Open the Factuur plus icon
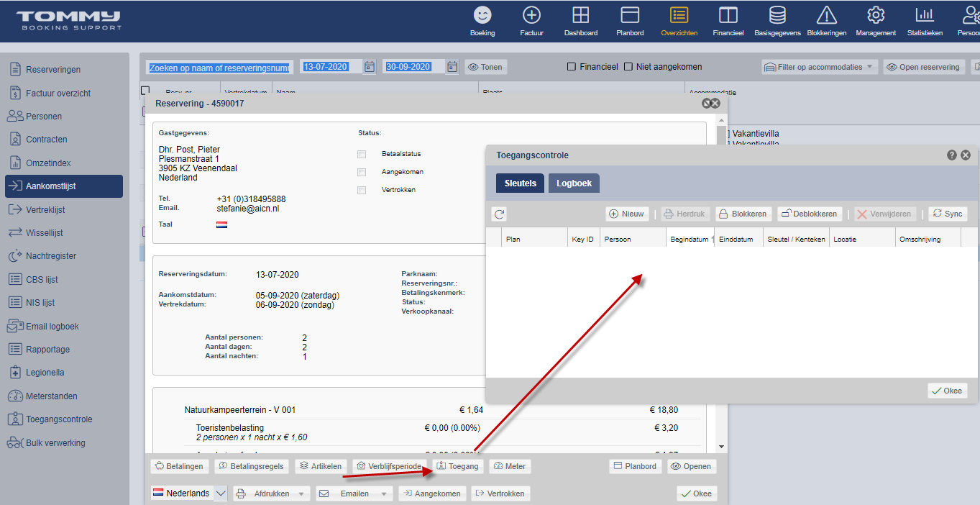Screen dimensions: 980x505 531,21
